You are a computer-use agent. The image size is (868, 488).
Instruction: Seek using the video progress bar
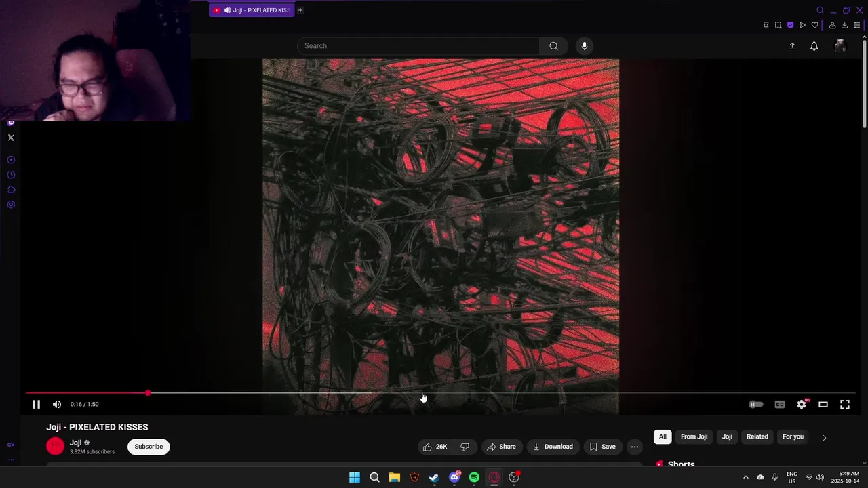[441, 393]
